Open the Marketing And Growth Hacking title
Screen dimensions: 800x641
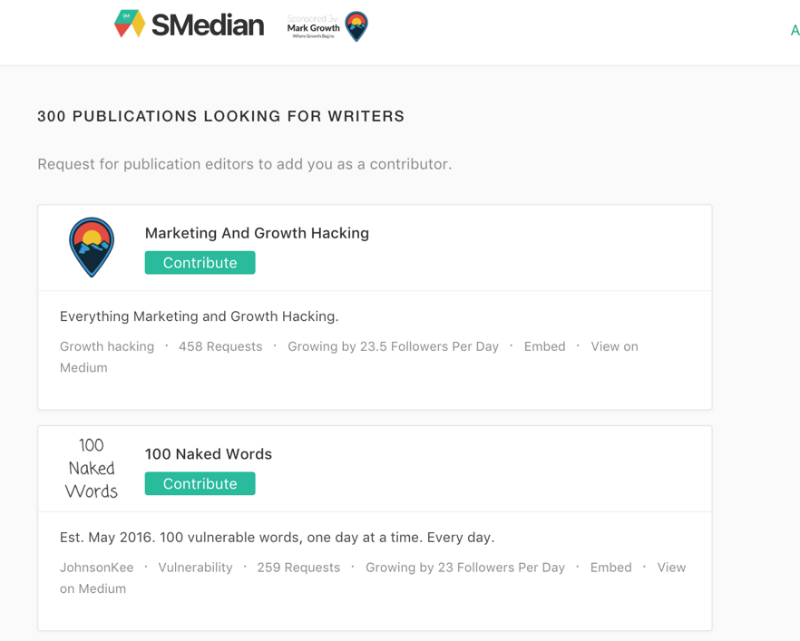pos(257,233)
